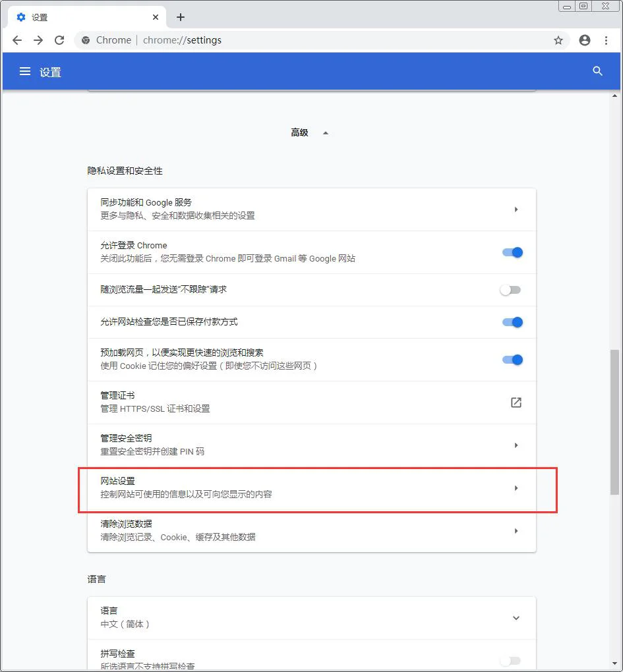Image resolution: width=623 pixels, height=672 pixels.
Task: Click the forward navigation arrow
Action: [x=38, y=40]
